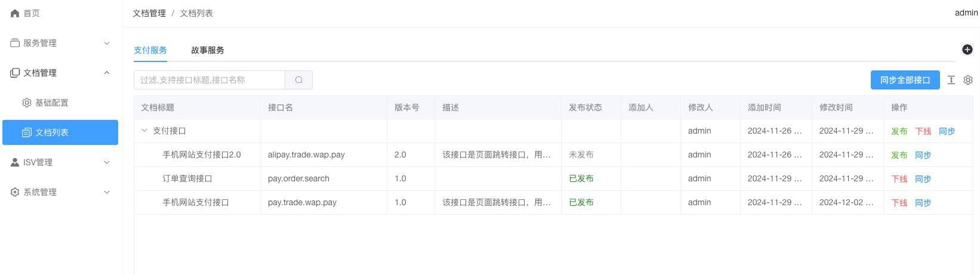Click the search magnifier icon button
The width and height of the screenshot is (980, 275).
click(299, 80)
